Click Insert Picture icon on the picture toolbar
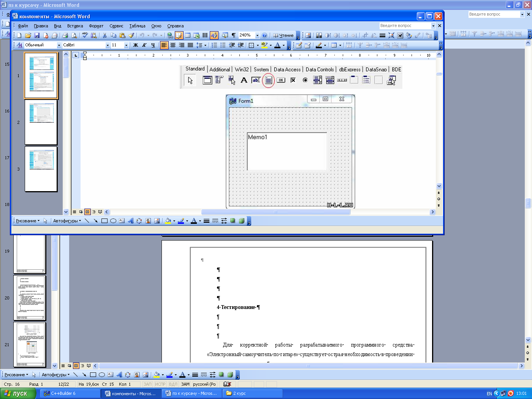This screenshot has width=532, height=399. pos(308,35)
